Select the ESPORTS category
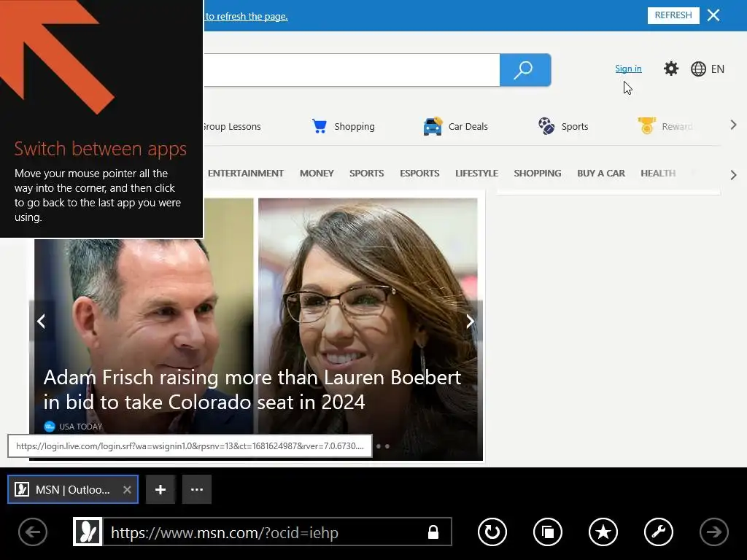The height and width of the screenshot is (560, 747). pos(419,174)
